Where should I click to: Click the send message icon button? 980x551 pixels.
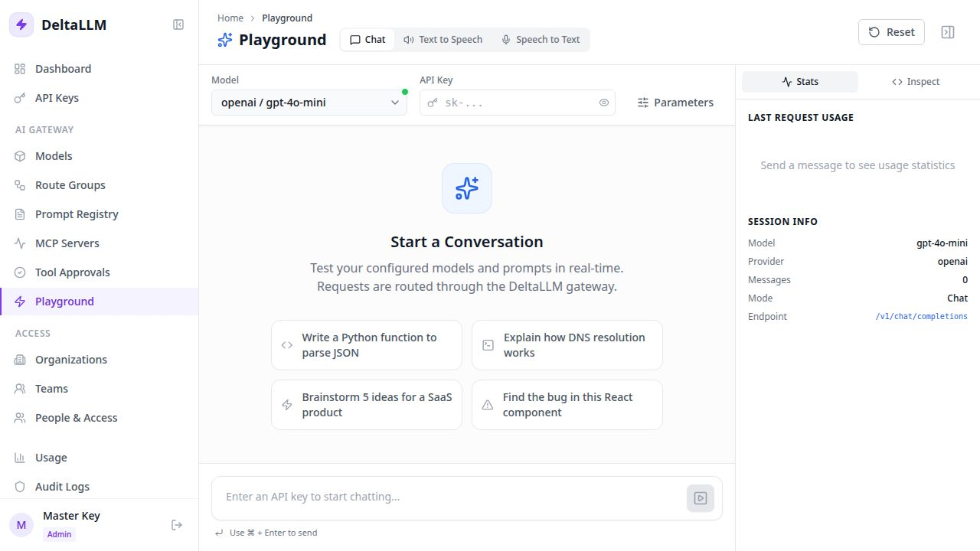[x=701, y=498]
